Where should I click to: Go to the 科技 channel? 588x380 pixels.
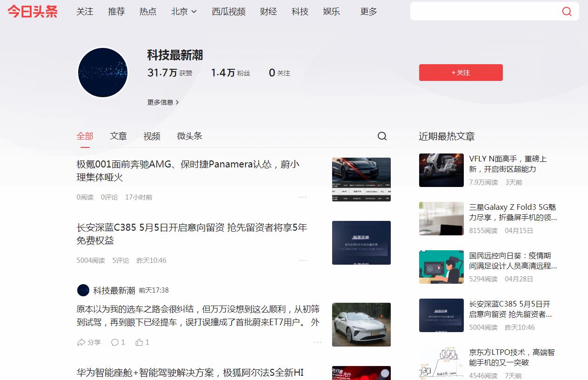(300, 12)
